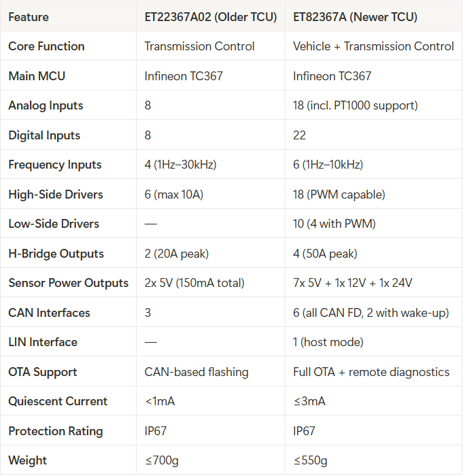Click the 18 (incl. PT1000 support) cell
This screenshot has width=463, height=476.
pos(356,105)
